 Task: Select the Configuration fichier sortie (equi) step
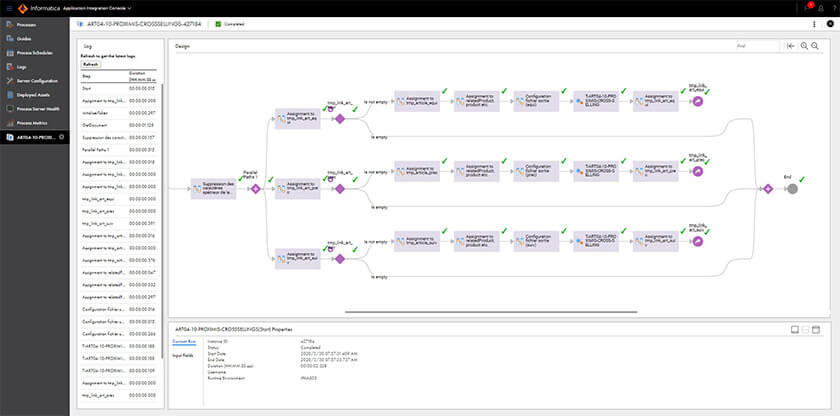click(x=536, y=101)
